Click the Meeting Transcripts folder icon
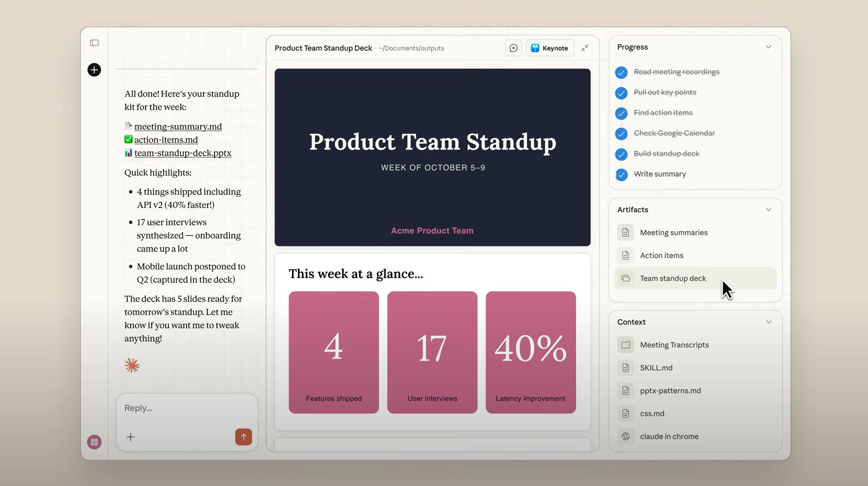The image size is (868, 486). [625, 344]
